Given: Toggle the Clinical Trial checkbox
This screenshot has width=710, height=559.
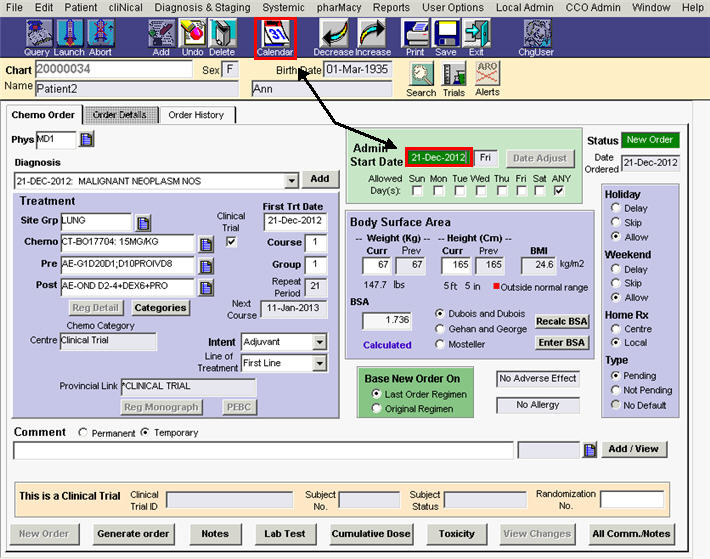Looking at the screenshot, I should [231, 242].
